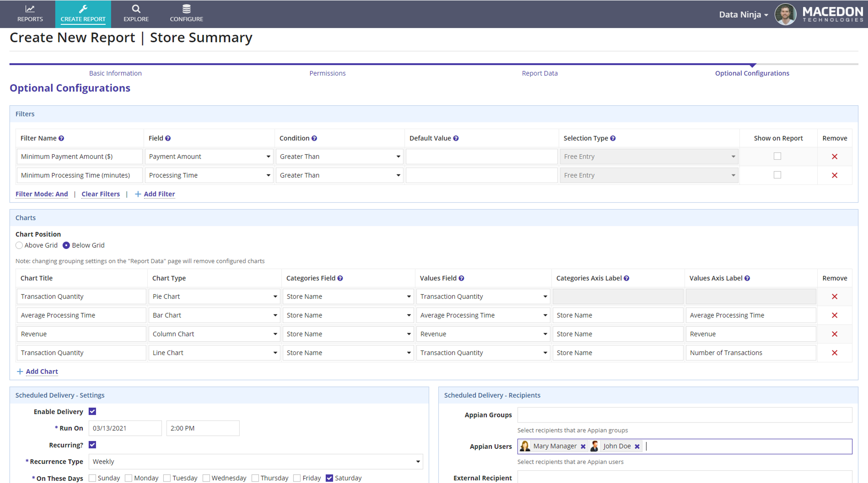
Task: Remove Mary Manager from recipients
Action: pos(583,446)
